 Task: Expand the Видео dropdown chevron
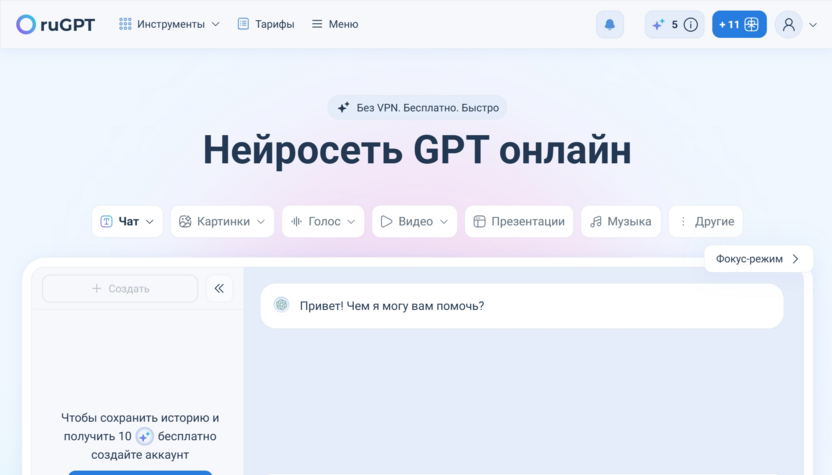click(444, 222)
